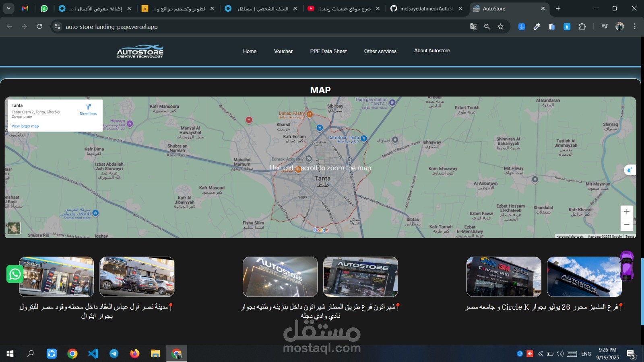The width and height of the screenshot is (644, 362).
Task: Open the notification center icon
Action: [631, 354]
